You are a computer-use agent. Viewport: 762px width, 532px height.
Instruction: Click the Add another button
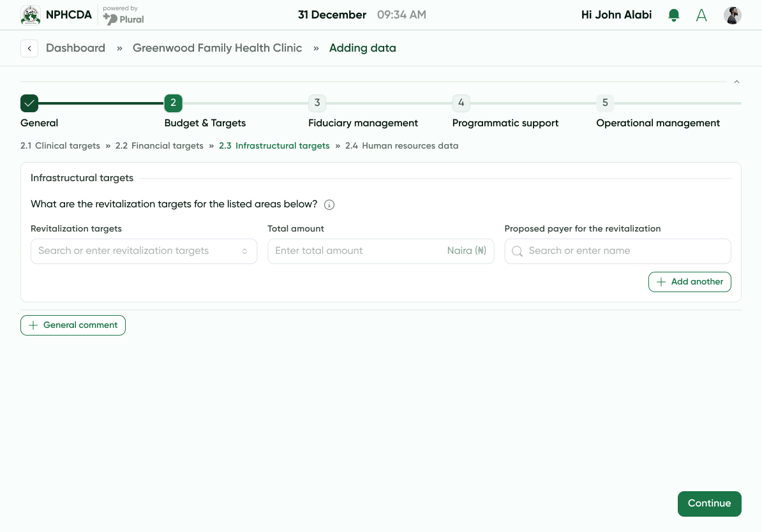click(690, 282)
